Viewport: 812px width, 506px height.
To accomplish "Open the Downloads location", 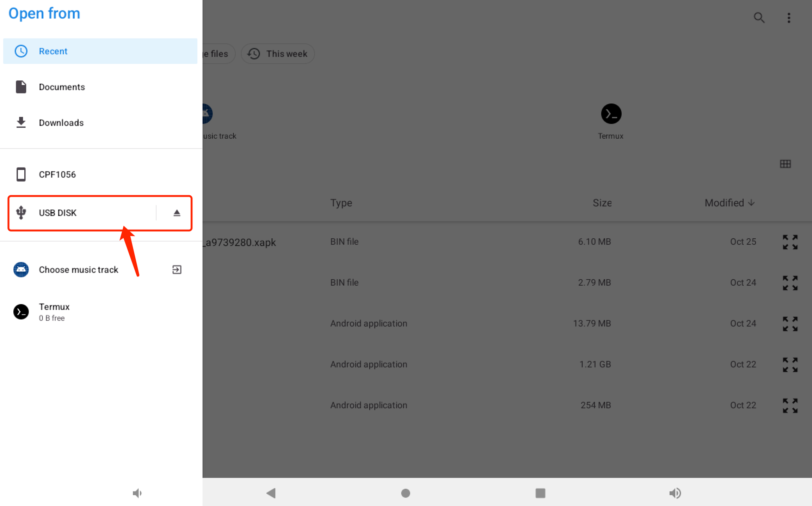I will click(x=61, y=123).
